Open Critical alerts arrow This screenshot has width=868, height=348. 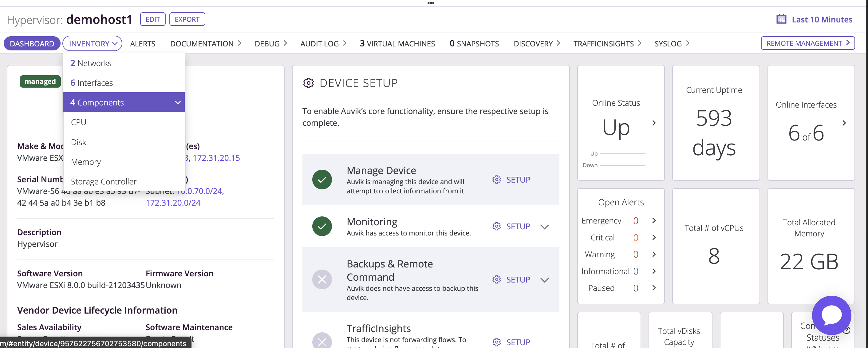coord(654,237)
